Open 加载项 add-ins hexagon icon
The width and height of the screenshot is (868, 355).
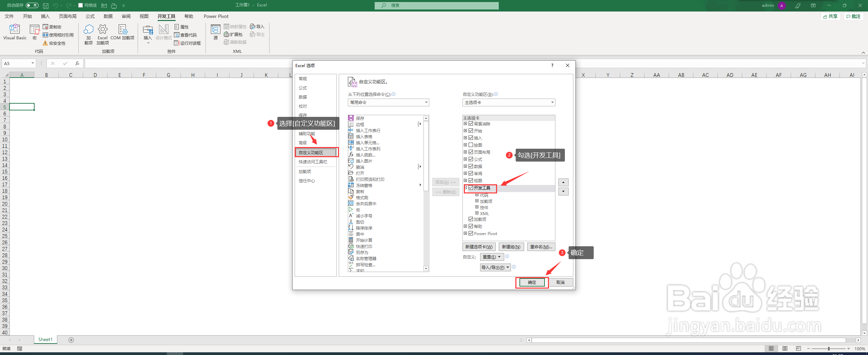(88, 35)
